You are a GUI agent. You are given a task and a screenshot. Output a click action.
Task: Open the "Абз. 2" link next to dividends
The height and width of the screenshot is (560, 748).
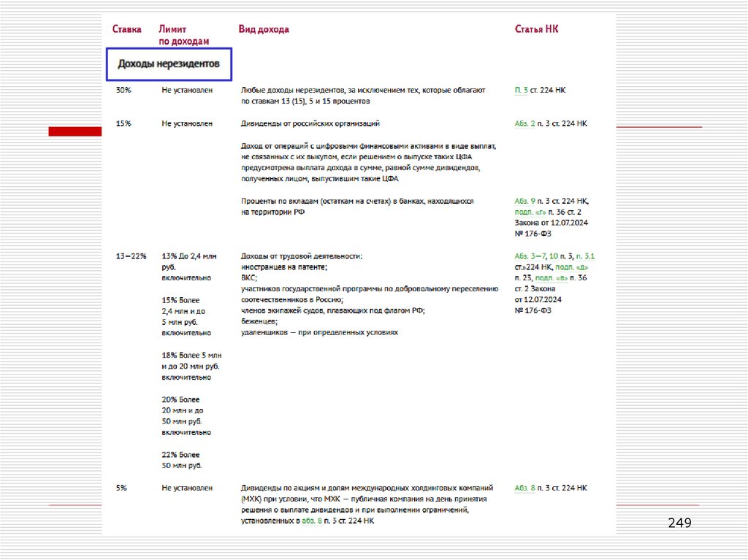click(x=524, y=123)
